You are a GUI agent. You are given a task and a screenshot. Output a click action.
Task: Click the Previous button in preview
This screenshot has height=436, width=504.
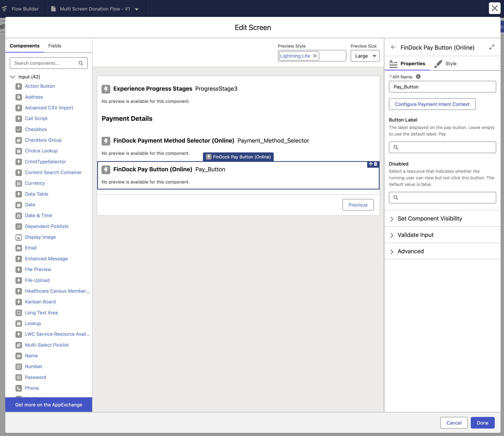pyautogui.click(x=358, y=205)
